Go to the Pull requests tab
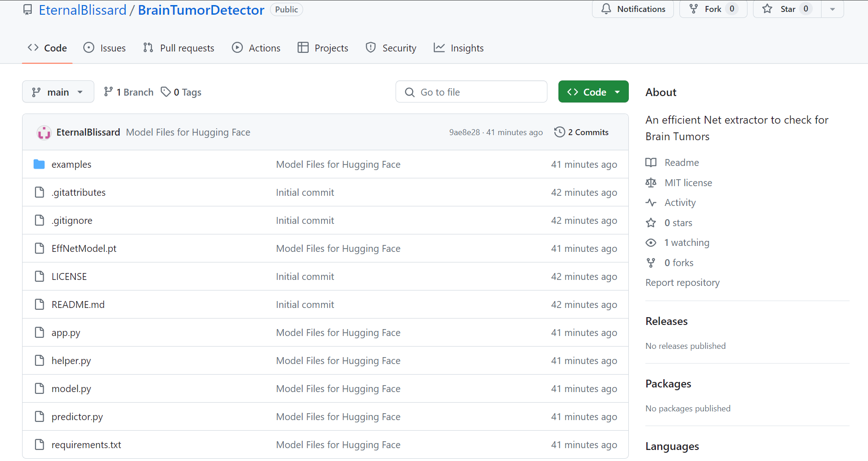868x461 pixels. (x=178, y=48)
